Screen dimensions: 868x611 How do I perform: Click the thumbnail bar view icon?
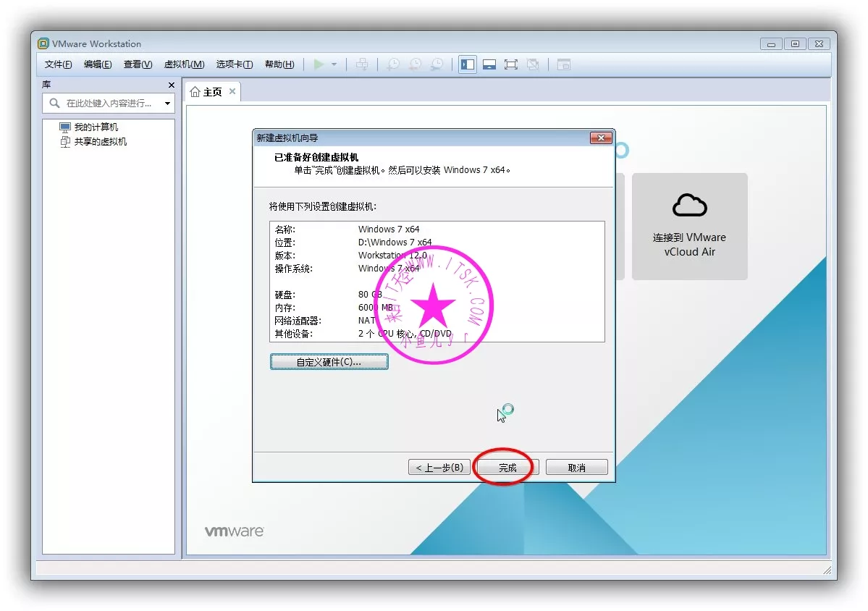[x=489, y=64]
